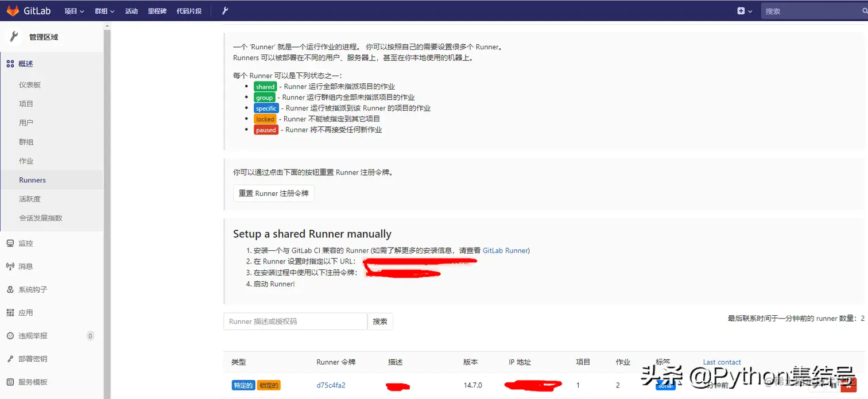Click the 违规举报 abuse reports icon
The image size is (868, 399).
point(10,335)
